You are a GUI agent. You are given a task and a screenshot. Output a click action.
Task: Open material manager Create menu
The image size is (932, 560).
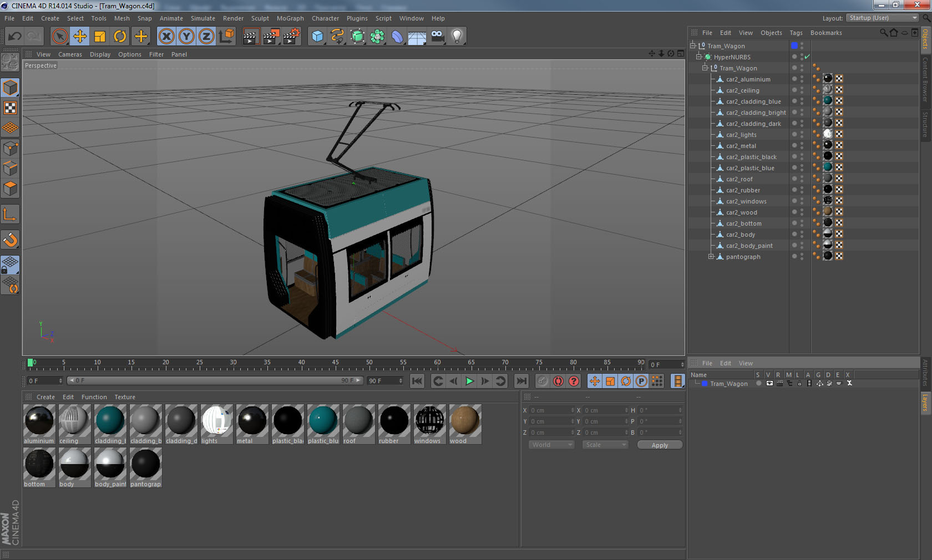pyautogui.click(x=45, y=397)
